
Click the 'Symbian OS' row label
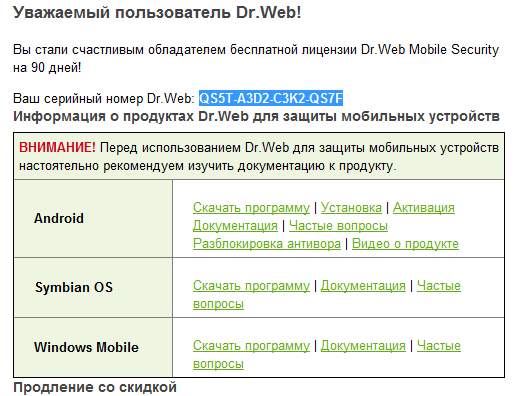74,287
